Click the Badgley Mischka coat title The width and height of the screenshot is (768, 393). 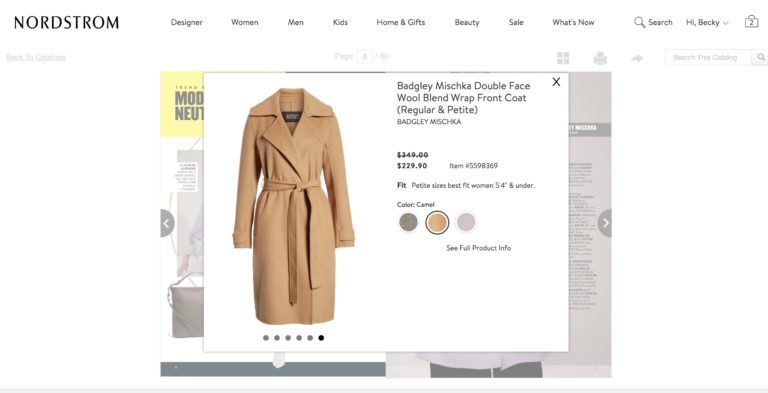click(463, 98)
